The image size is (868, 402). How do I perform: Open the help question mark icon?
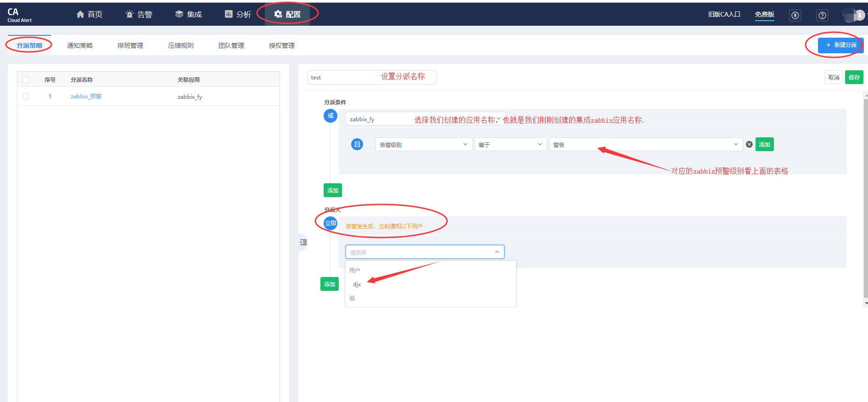click(x=822, y=15)
